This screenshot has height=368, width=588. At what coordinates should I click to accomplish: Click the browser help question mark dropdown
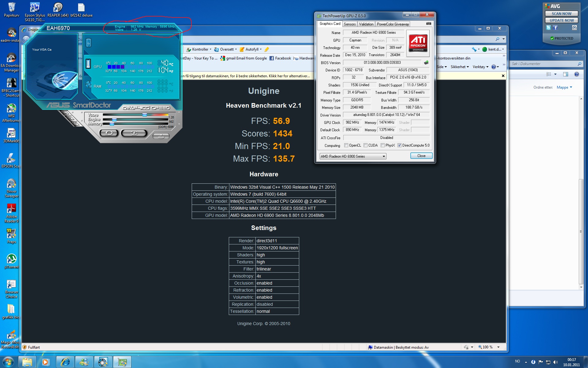(x=495, y=67)
